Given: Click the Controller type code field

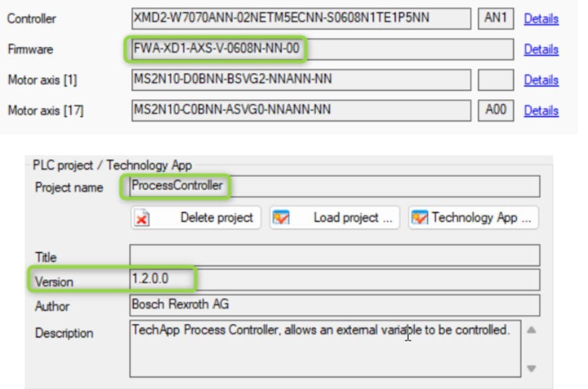Looking at the screenshot, I should click(302, 19).
